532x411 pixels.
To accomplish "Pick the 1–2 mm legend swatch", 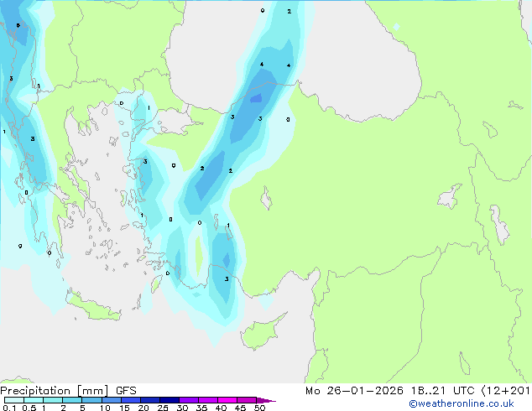I will (53, 400).
